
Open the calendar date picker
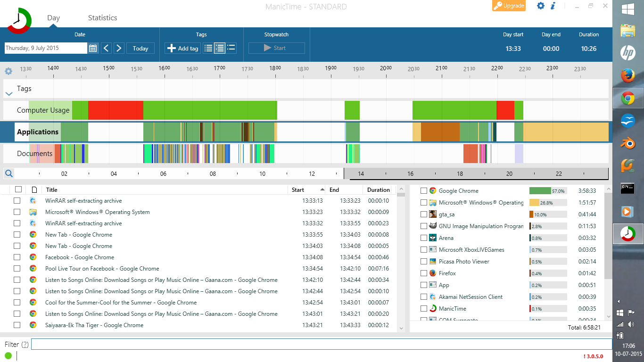(93, 48)
